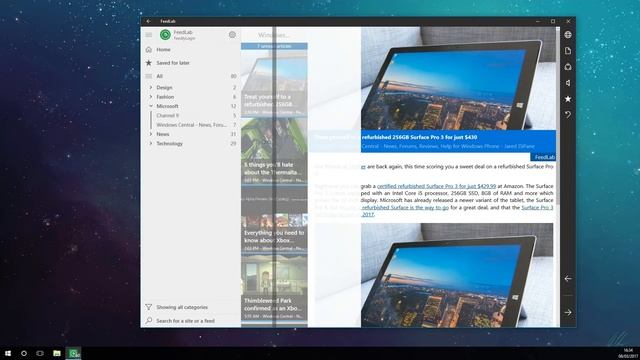This screenshot has width=640, height=360.
Task: Expand the News category chevron
Action: tap(151, 134)
